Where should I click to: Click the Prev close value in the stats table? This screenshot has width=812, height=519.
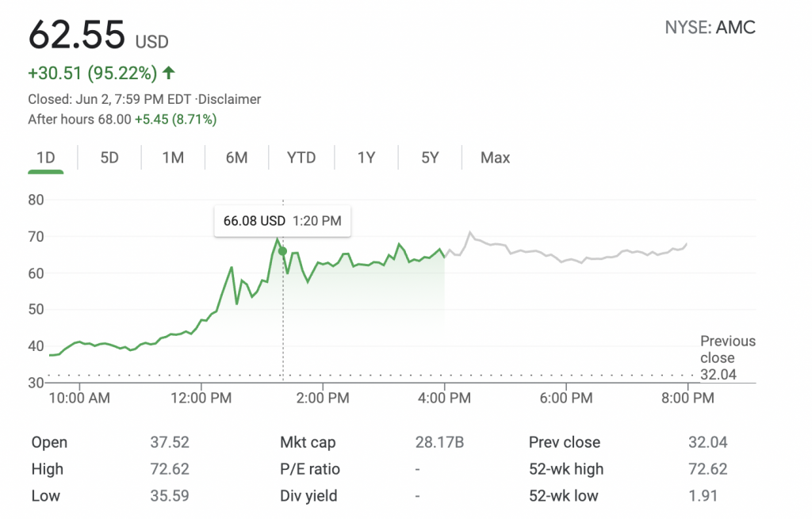708,442
